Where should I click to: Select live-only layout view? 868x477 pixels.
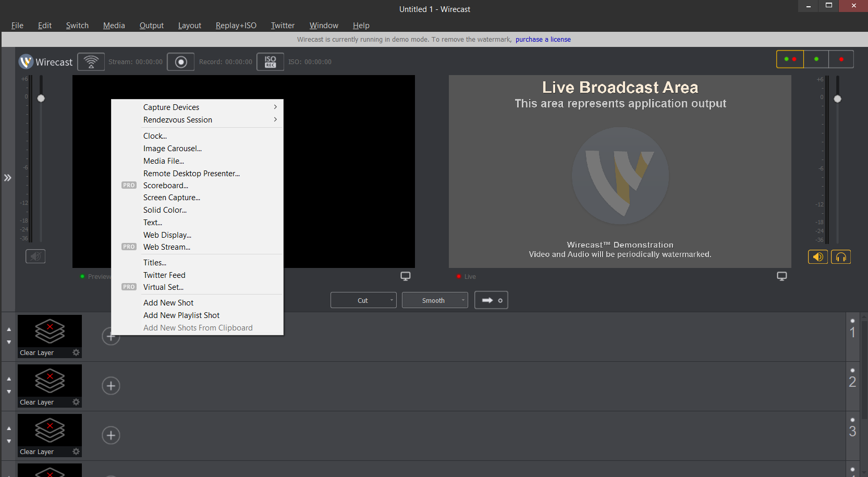(x=841, y=59)
